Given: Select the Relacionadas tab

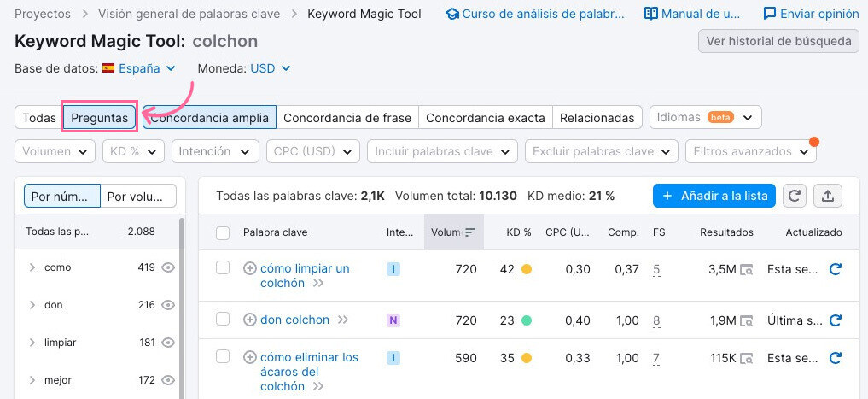Looking at the screenshot, I should click(x=597, y=118).
